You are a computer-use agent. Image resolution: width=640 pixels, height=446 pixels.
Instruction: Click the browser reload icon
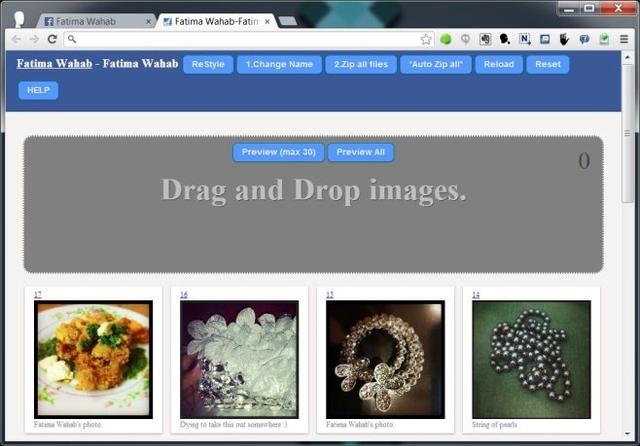51,39
